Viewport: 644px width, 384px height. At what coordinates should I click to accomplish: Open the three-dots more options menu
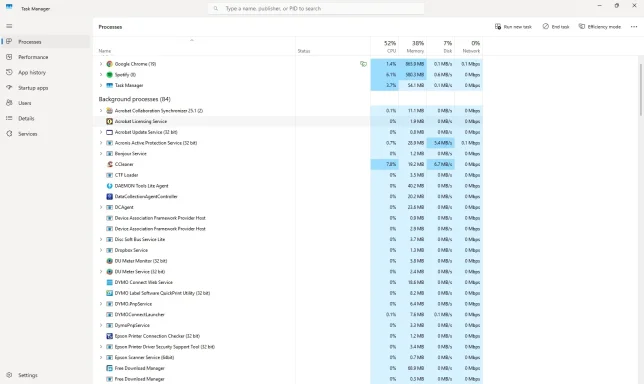634,27
